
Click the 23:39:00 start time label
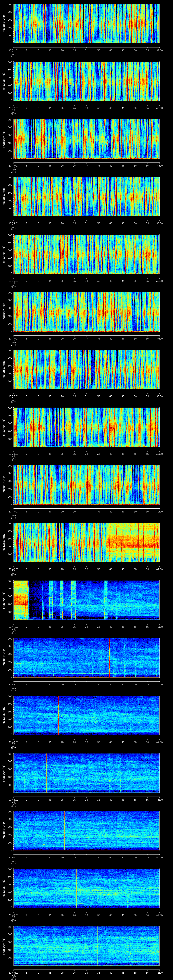(13, 511)
